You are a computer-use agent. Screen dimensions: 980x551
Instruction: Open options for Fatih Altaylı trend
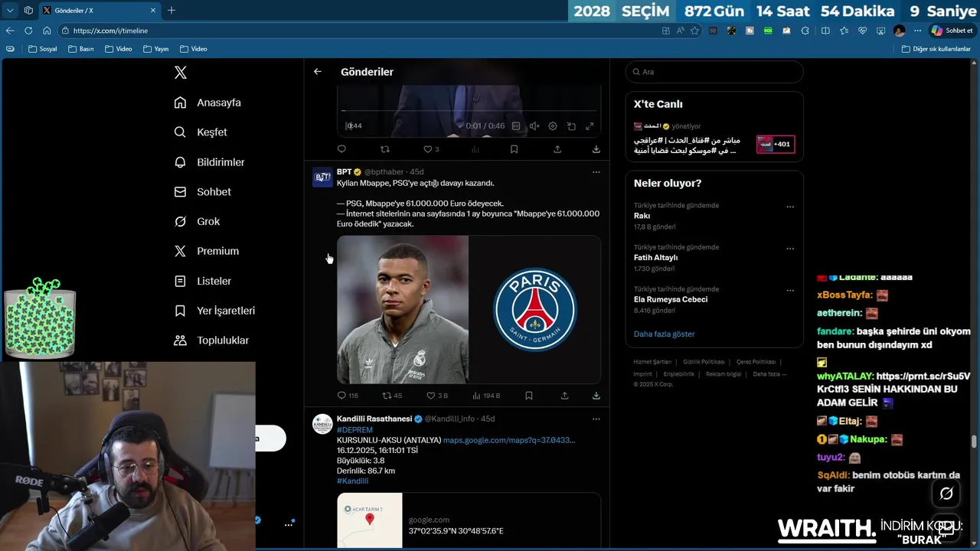[790, 249]
